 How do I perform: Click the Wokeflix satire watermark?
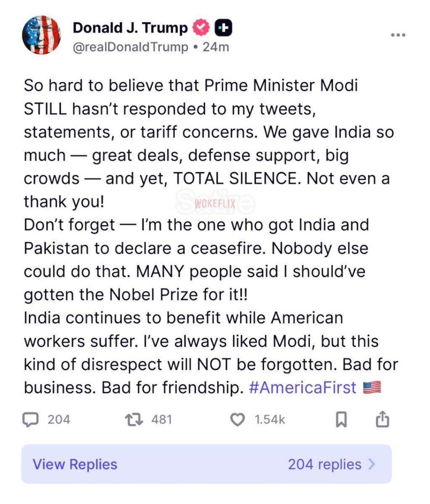pos(215,204)
